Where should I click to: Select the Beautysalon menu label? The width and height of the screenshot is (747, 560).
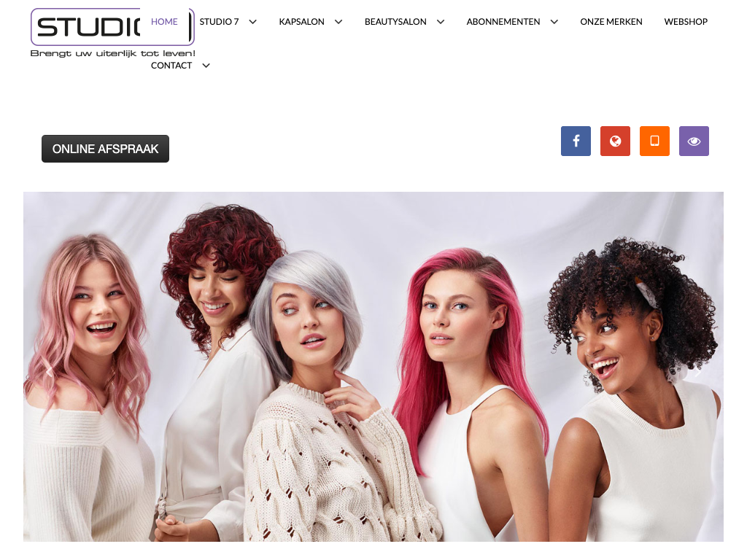pyautogui.click(x=395, y=22)
